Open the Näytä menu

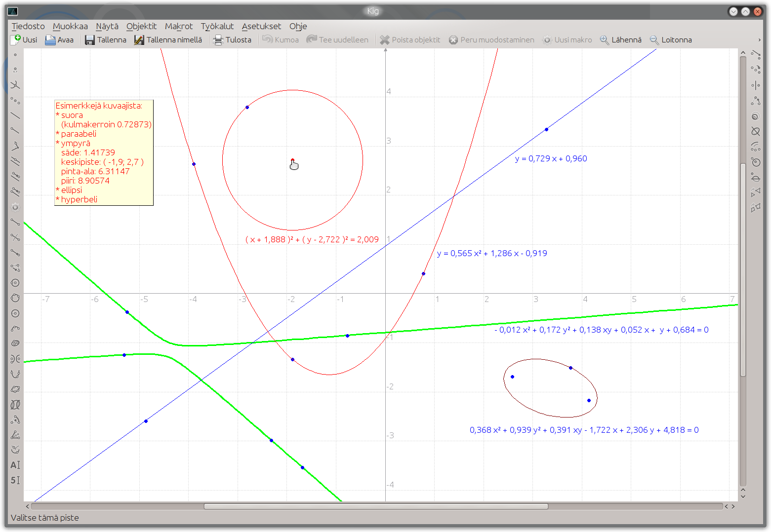point(107,26)
